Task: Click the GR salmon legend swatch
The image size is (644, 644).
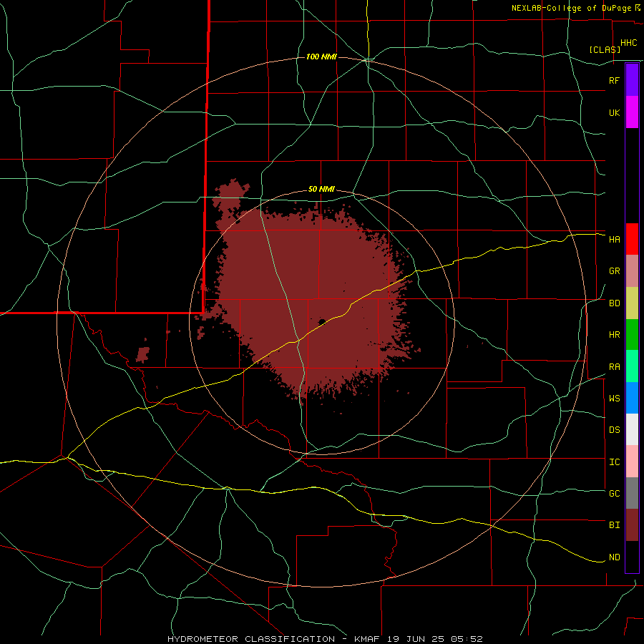Action: click(632, 271)
